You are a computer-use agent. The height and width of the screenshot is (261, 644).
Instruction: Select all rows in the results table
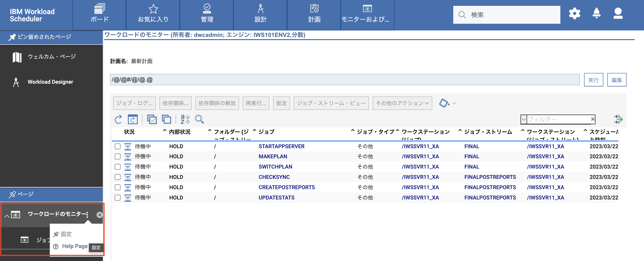coord(152,119)
